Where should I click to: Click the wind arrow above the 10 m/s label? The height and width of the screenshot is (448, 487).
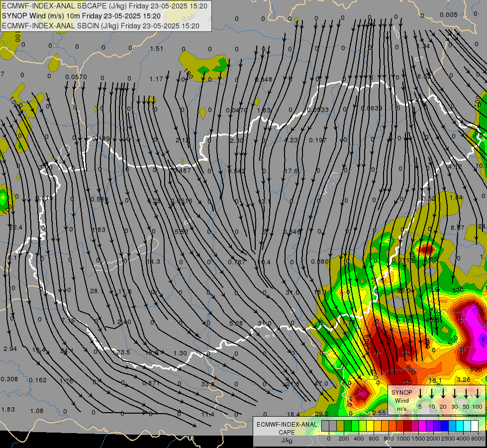click(431, 394)
